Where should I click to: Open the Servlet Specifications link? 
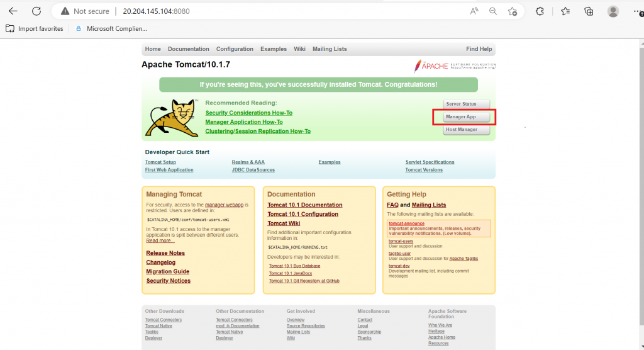coord(430,162)
